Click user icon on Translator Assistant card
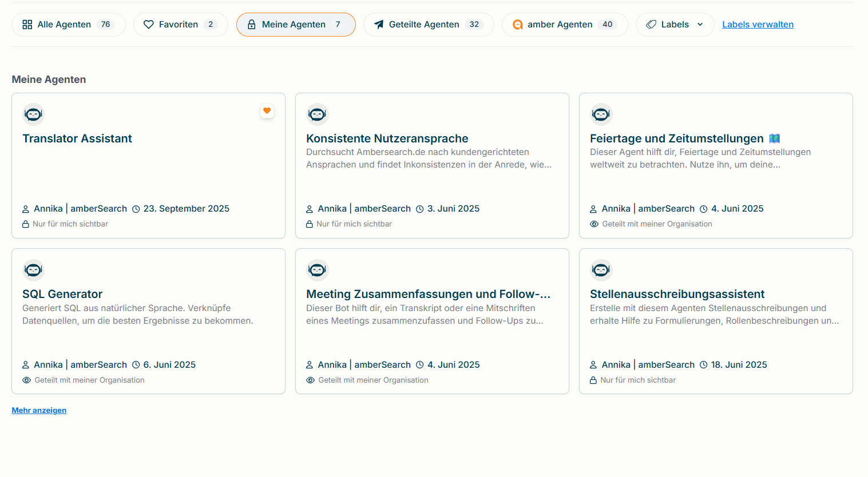 point(26,209)
